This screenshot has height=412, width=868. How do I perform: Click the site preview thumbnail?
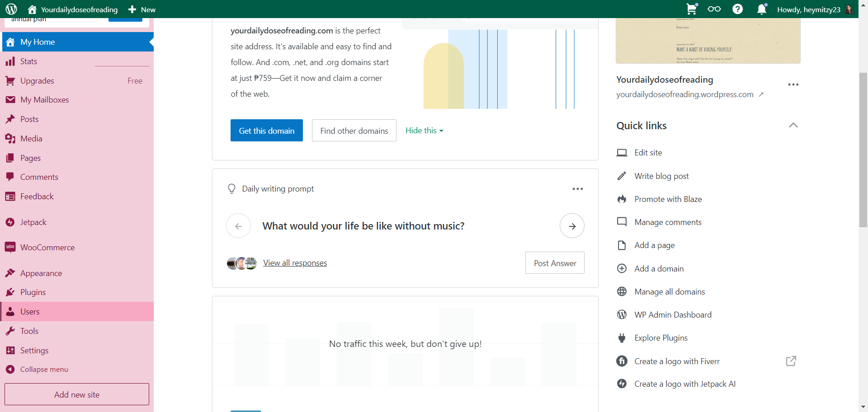(708, 41)
